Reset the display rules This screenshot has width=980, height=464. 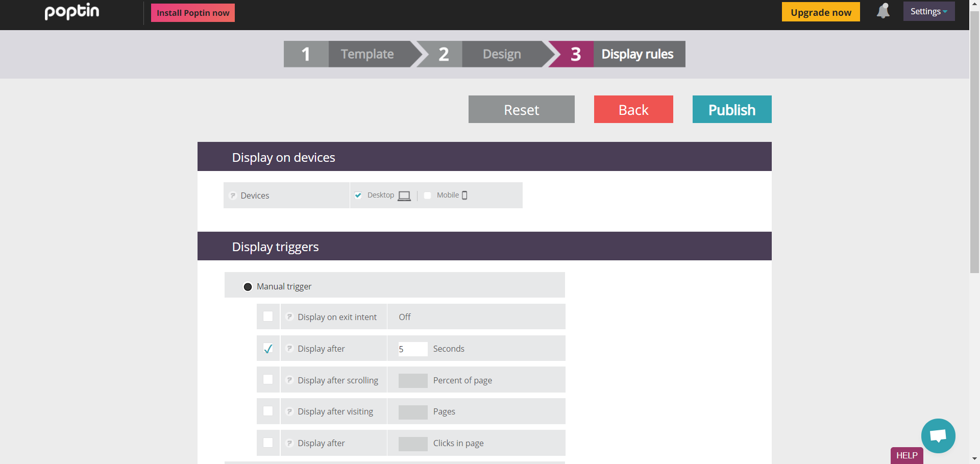(521, 109)
